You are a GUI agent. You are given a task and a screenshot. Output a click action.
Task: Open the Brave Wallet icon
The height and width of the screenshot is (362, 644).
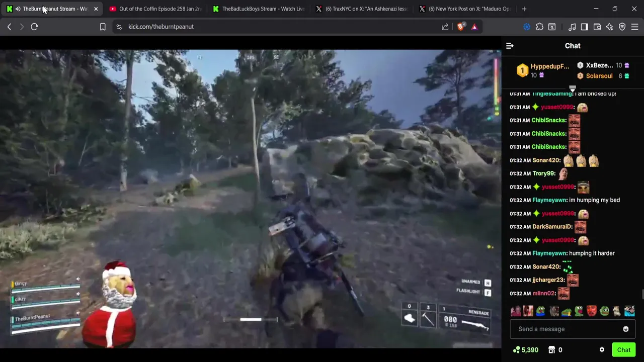click(597, 27)
